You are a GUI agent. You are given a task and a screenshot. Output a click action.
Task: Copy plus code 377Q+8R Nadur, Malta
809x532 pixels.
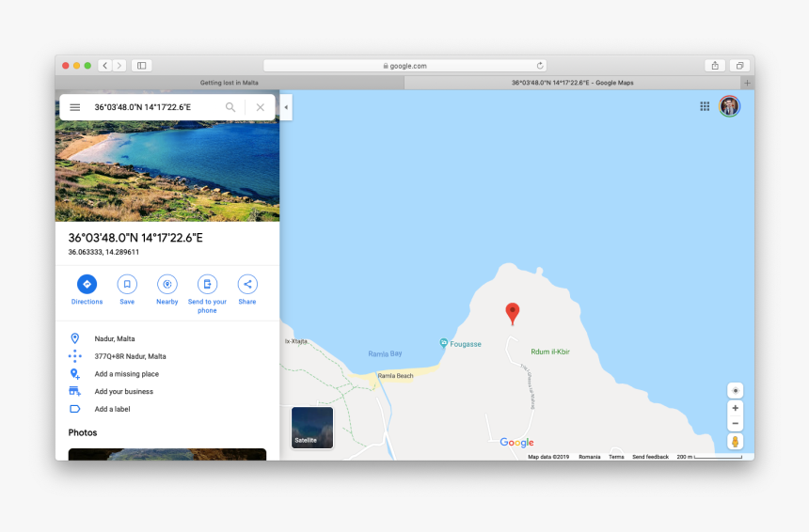tap(167, 356)
